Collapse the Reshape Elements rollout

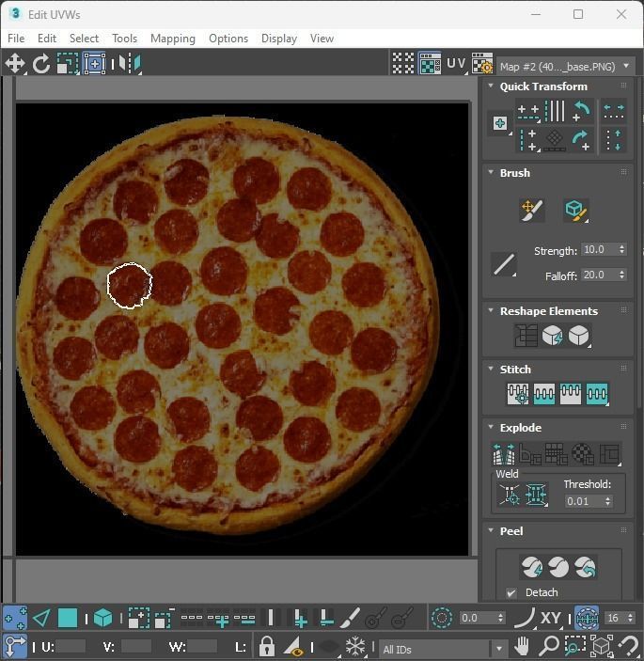click(x=491, y=310)
